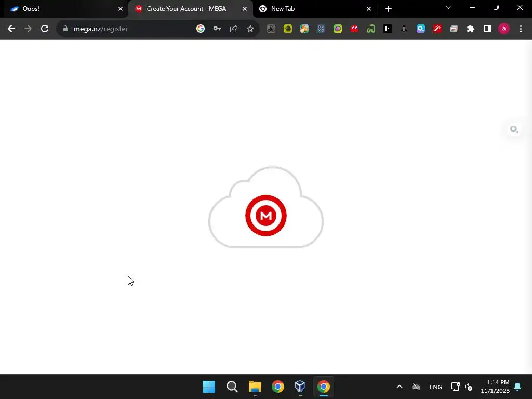The height and width of the screenshot is (399, 532).
Task: Open the VirtualBox taskbar icon
Action: click(300, 387)
